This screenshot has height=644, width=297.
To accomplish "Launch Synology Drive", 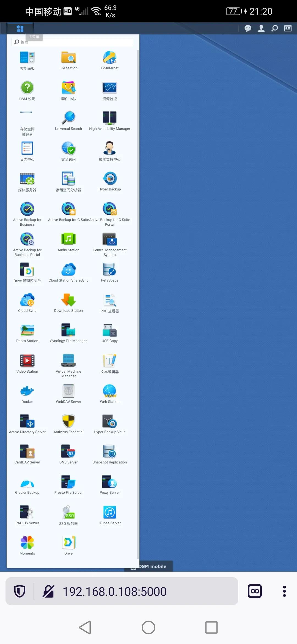I will click(68, 545).
